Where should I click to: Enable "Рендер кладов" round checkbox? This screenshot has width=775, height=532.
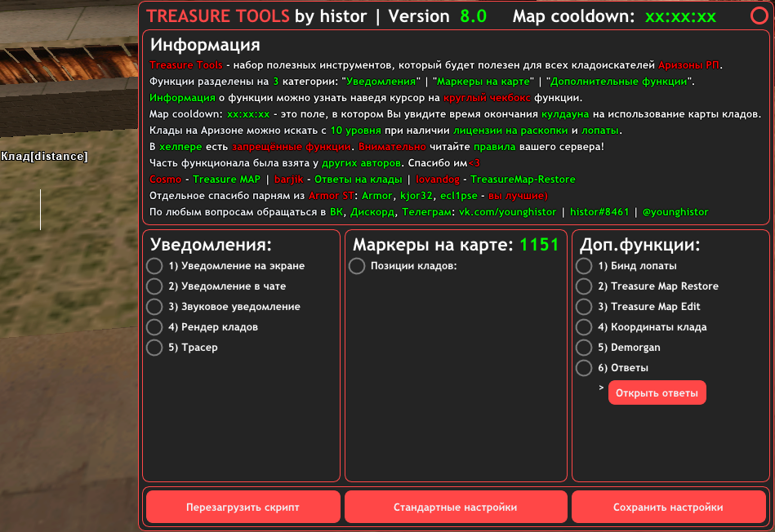[x=154, y=327]
